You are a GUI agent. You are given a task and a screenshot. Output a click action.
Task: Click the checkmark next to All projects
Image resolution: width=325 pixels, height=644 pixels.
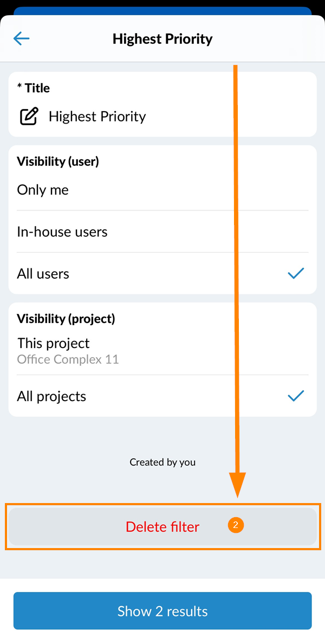click(x=296, y=396)
